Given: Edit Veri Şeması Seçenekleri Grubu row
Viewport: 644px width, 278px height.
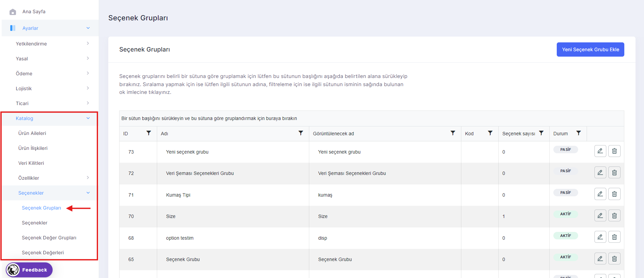Looking at the screenshot, I should [600, 173].
